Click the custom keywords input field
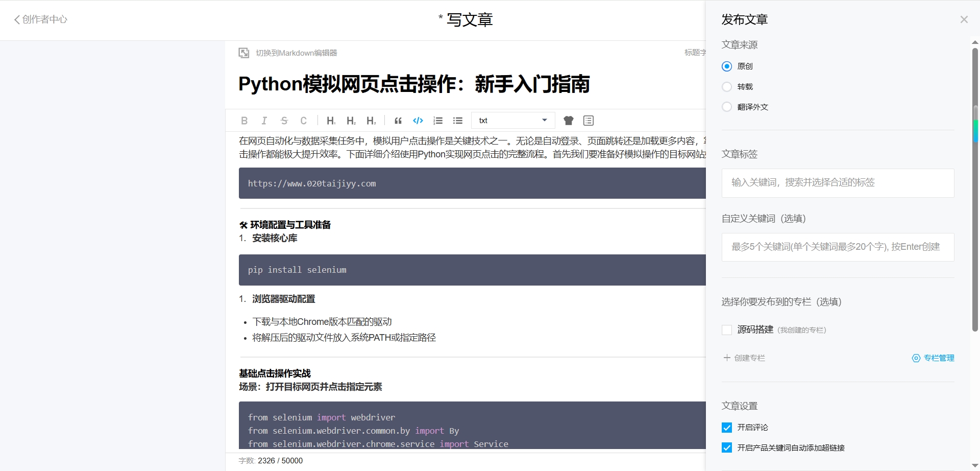980x471 pixels. point(838,247)
